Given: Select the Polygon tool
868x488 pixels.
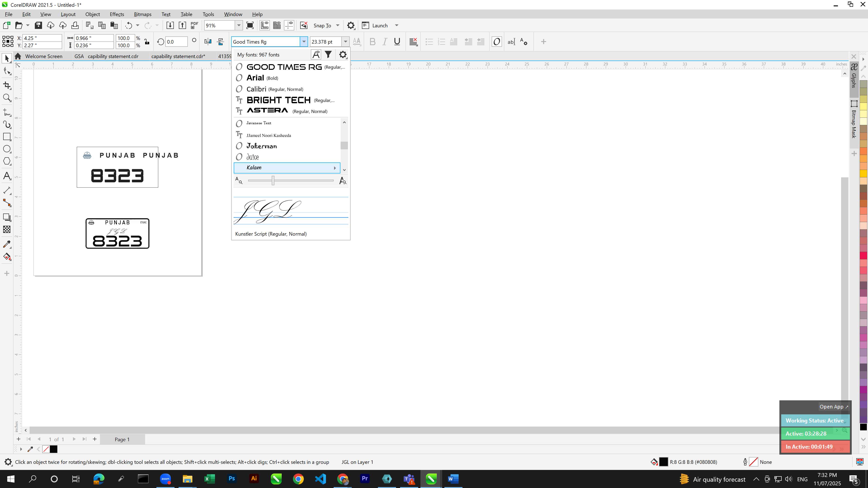Looking at the screenshot, I should [7, 161].
